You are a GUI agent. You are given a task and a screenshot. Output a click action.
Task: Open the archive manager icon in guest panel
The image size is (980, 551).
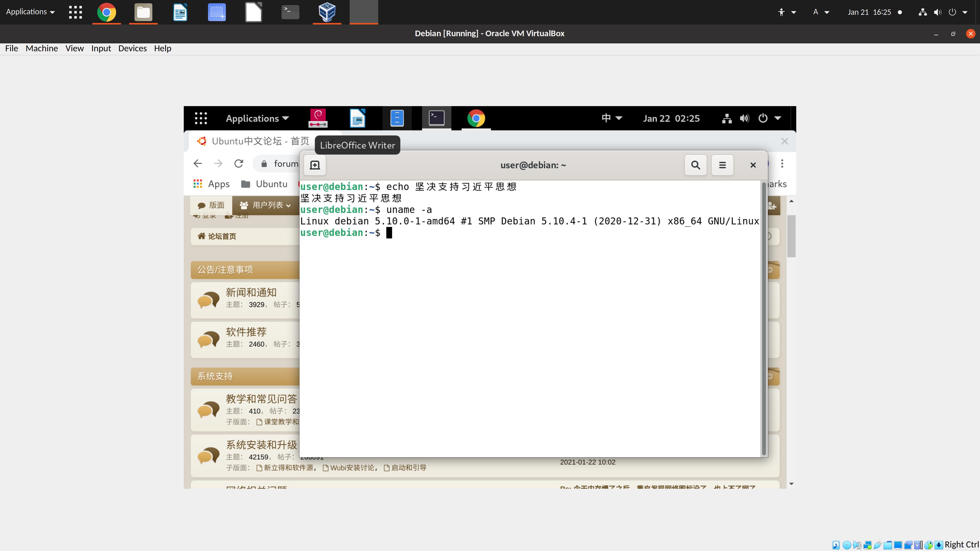tap(397, 118)
